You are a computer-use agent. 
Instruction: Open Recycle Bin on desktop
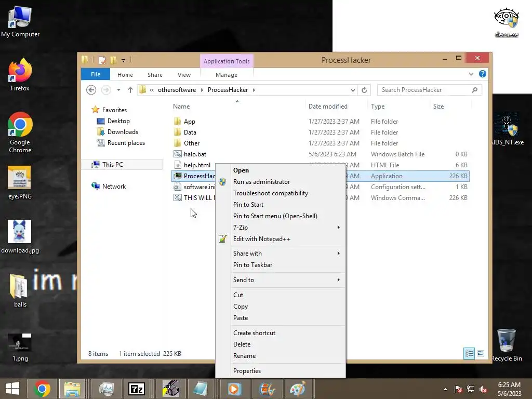[x=506, y=345]
